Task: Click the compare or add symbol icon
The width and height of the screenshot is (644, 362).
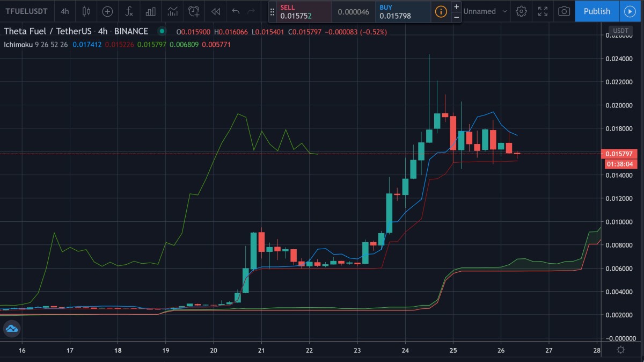Action: [108, 11]
